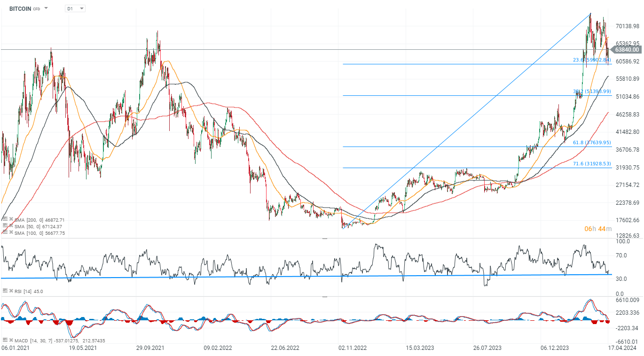Click the 12826.63 price axis label
The height and width of the screenshot is (356, 644).
(627, 236)
